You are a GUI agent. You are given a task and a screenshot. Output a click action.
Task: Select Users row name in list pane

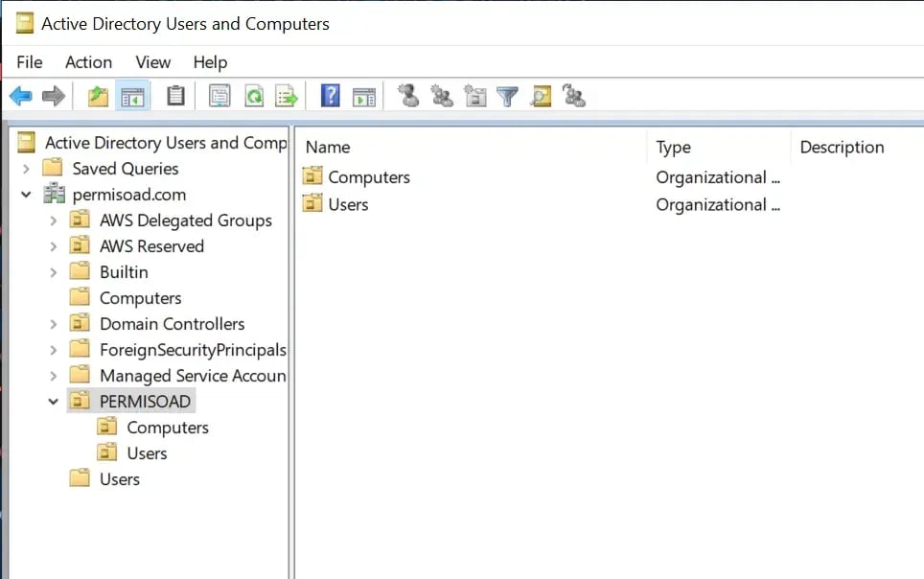point(348,204)
